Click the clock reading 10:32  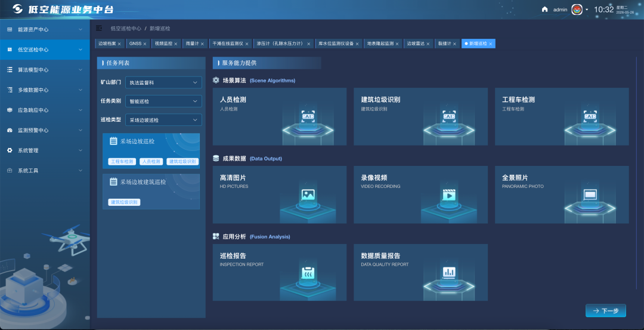point(603,10)
